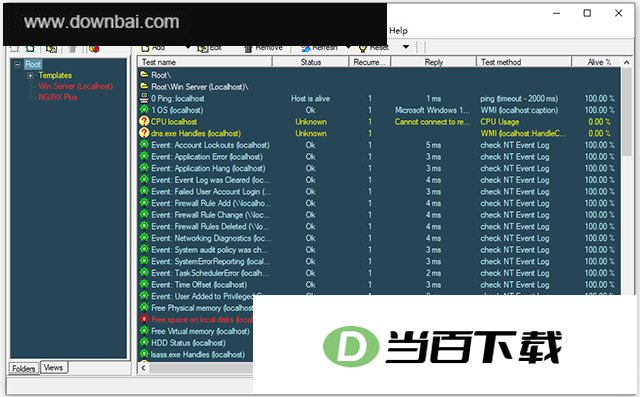Maximize the HostMonitor window
The width and height of the screenshot is (640, 397).
click(587, 13)
